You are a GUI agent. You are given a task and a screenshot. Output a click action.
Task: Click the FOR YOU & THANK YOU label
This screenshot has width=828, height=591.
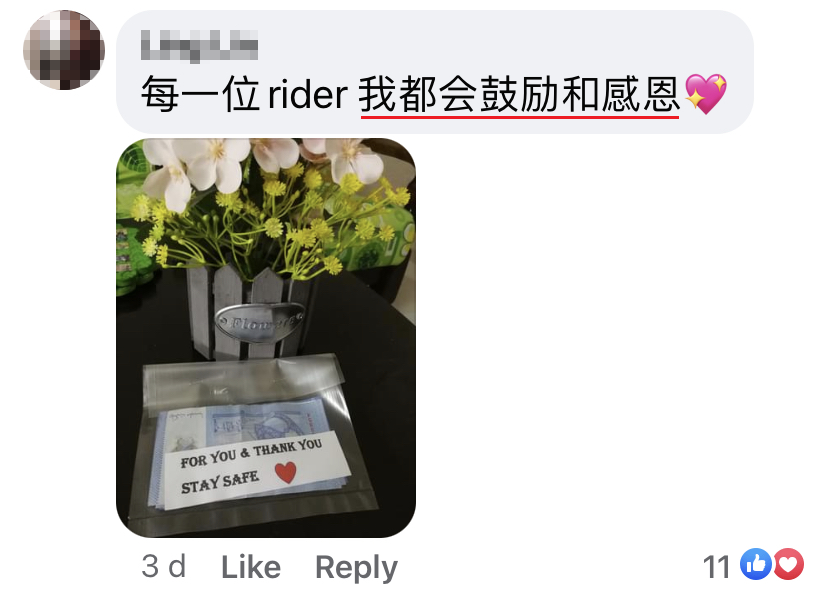pos(251,453)
